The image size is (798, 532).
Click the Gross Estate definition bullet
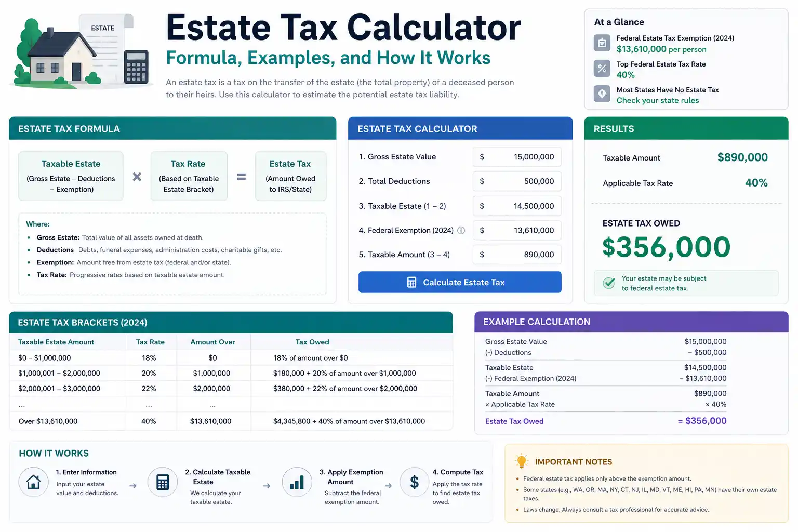pos(120,237)
